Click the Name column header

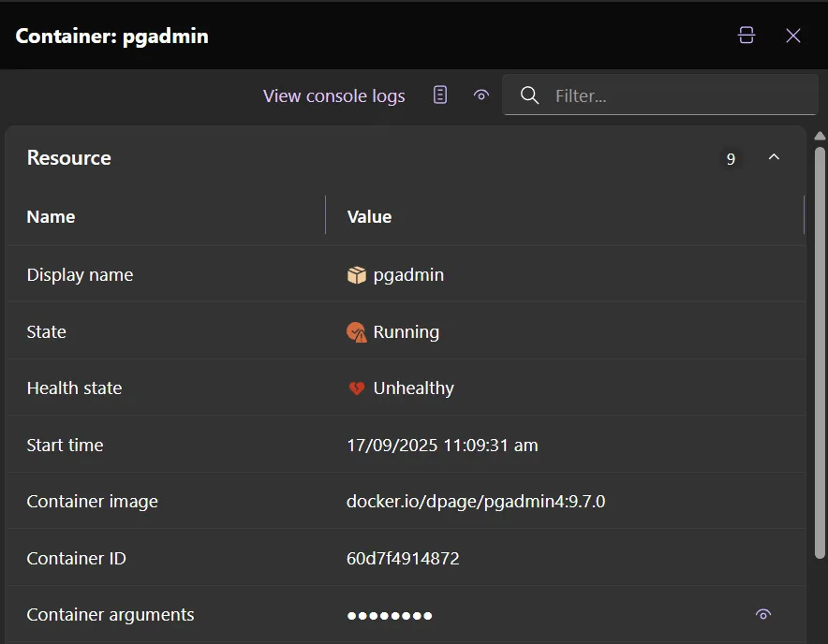tap(51, 216)
